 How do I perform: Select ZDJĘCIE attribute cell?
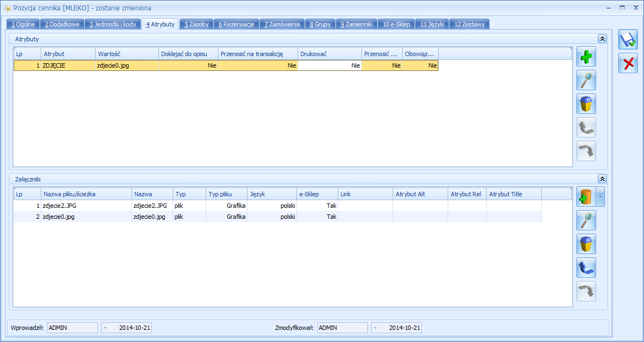(x=68, y=65)
